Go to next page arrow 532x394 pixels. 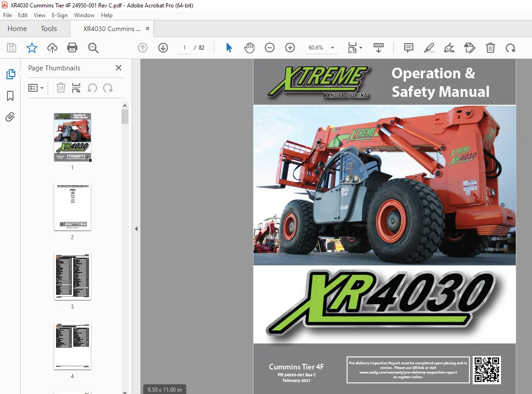point(163,48)
